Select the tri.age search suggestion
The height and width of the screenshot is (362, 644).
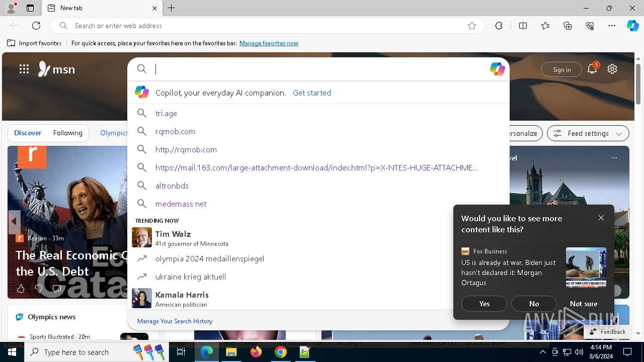click(x=318, y=113)
